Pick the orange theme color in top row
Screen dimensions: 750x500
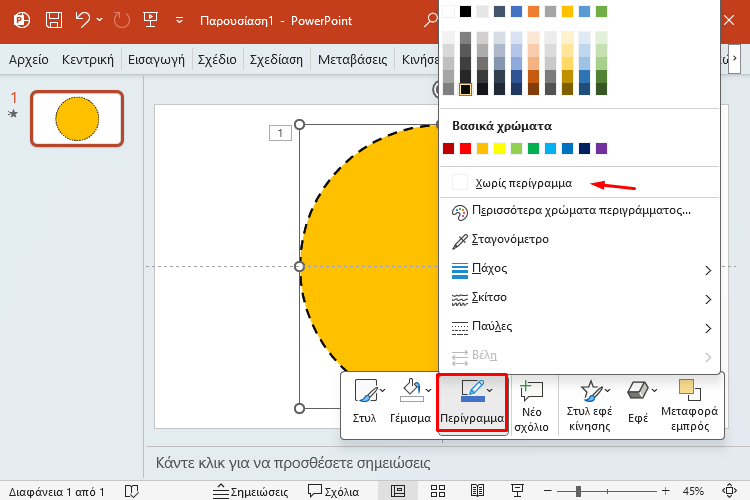pyautogui.click(x=533, y=11)
